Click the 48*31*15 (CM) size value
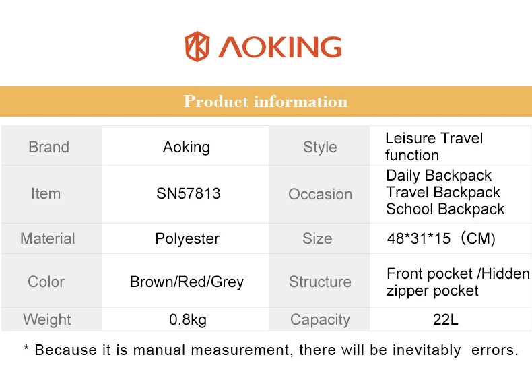The image size is (532, 392). pyautogui.click(x=441, y=238)
